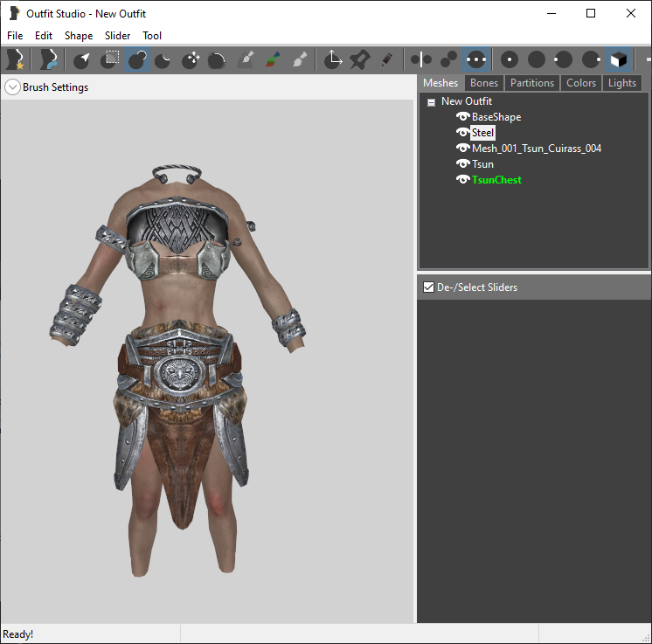The height and width of the screenshot is (644, 652).
Task: Select the Steel mesh name
Action: click(482, 133)
